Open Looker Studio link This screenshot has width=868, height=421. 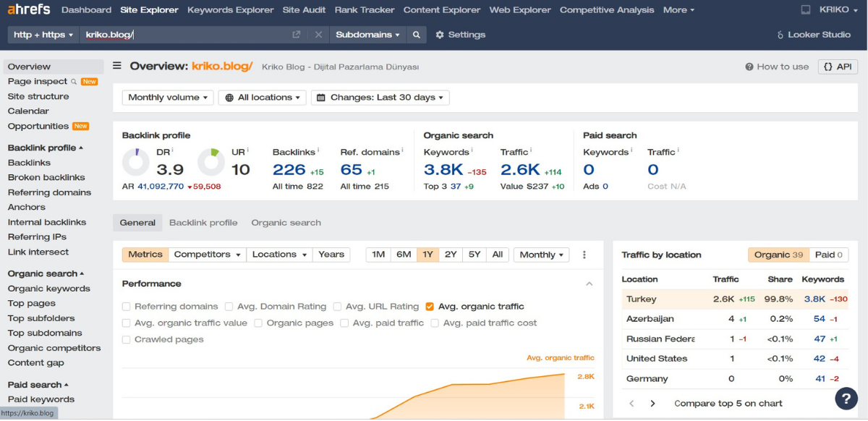tap(813, 35)
